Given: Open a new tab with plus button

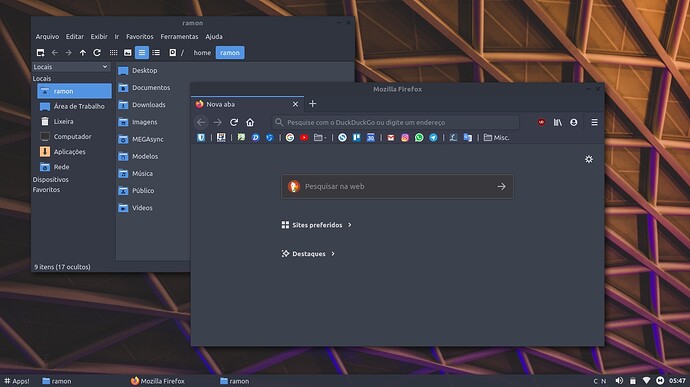Looking at the screenshot, I should [x=312, y=104].
